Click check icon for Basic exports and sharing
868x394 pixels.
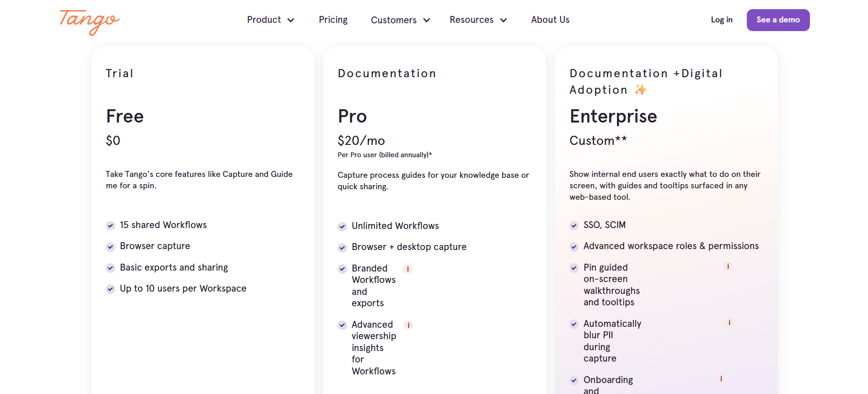pos(110,268)
